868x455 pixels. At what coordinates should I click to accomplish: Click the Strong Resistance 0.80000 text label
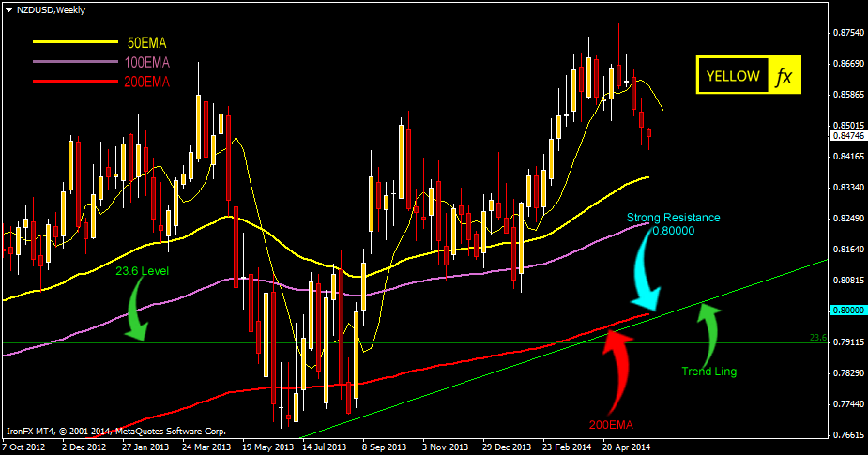[674, 223]
